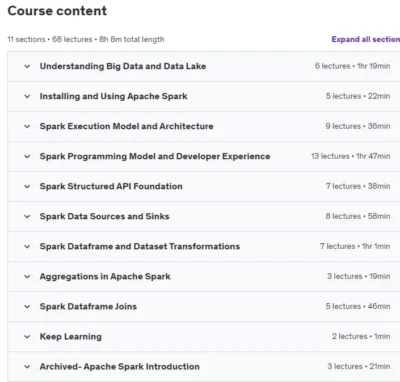Expand the Keep Learning chevron
The height and width of the screenshot is (382, 400).
pos(27,336)
